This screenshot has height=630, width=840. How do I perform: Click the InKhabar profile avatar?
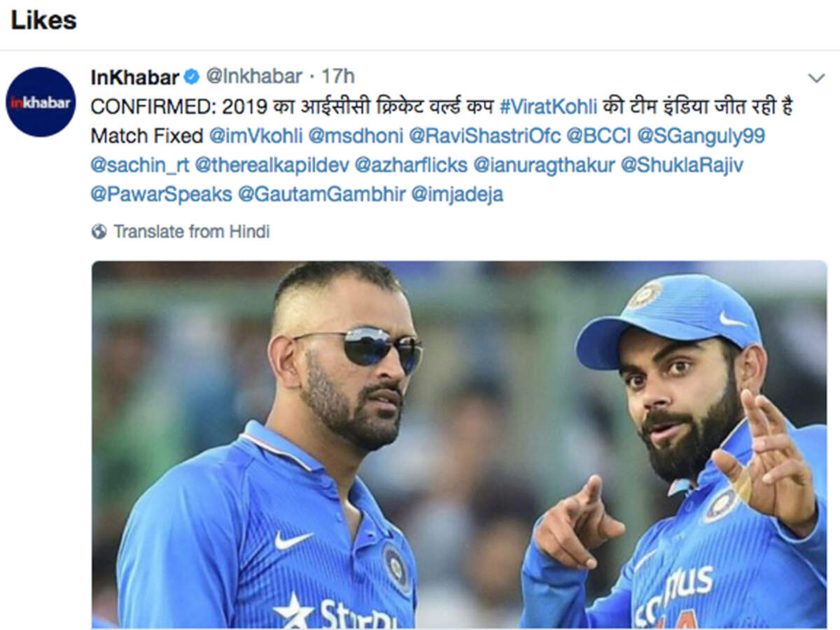tap(41, 102)
